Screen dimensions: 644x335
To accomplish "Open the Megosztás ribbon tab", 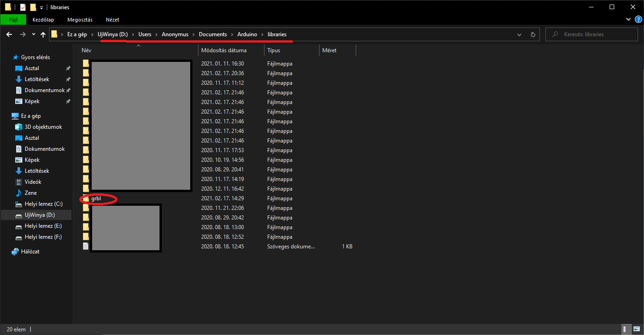I will click(80, 20).
